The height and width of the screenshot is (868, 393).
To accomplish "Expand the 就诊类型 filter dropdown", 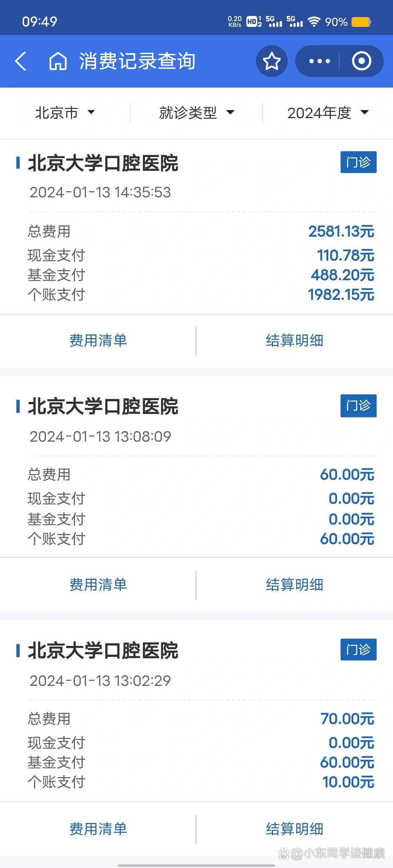I will 196,113.
